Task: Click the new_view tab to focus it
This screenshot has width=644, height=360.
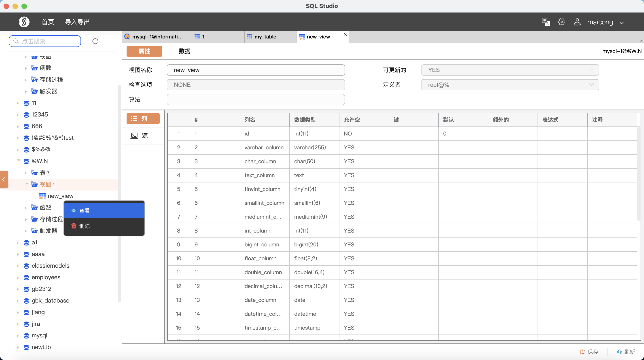Action: (x=318, y=37)
